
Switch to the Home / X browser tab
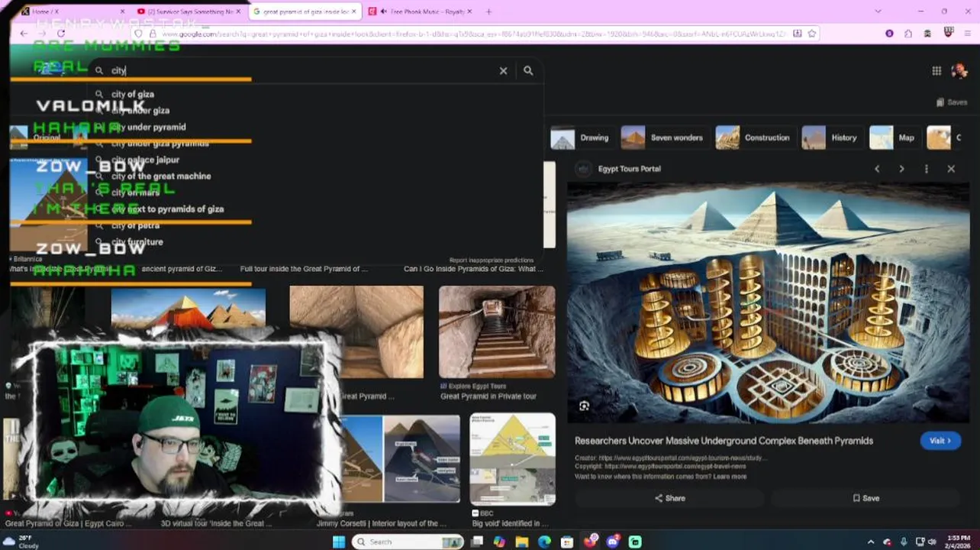tap(73, 11)
